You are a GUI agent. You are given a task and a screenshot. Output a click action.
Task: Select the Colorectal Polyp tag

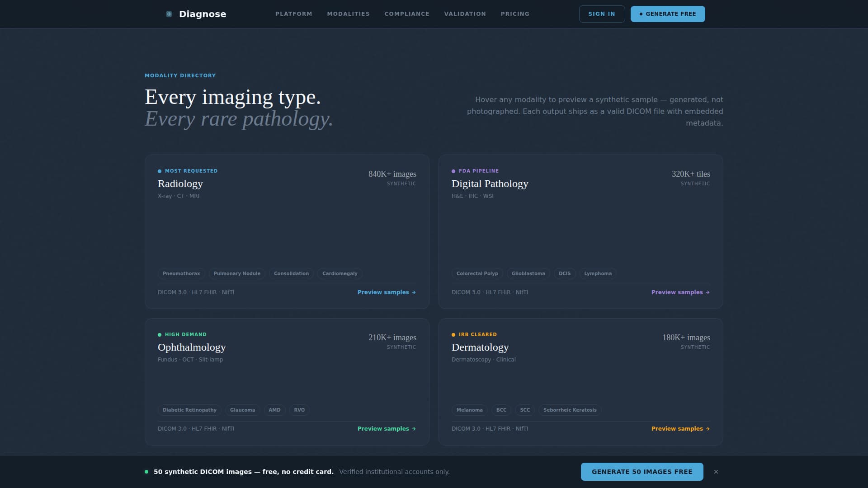pyautogui.click(x=477, y=273)
